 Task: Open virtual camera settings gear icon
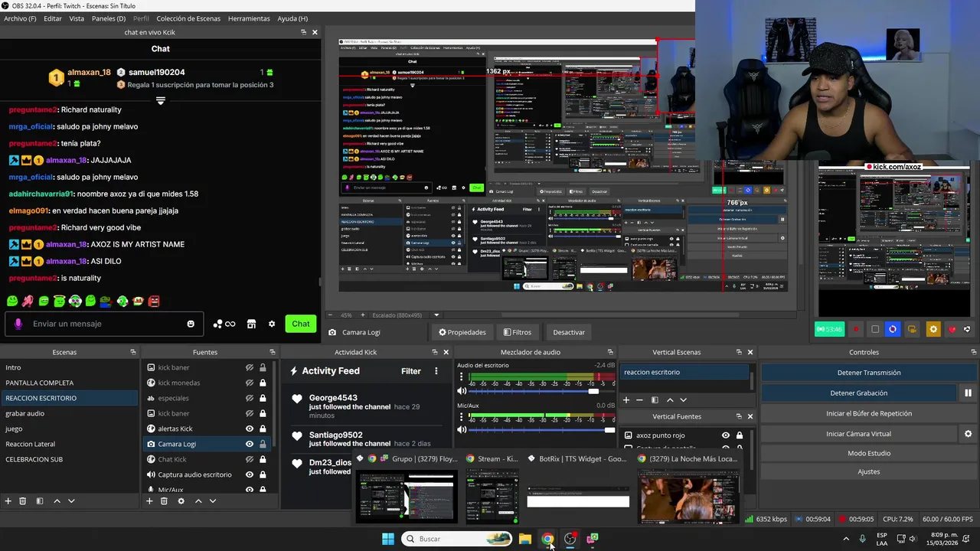pos(968,434)
